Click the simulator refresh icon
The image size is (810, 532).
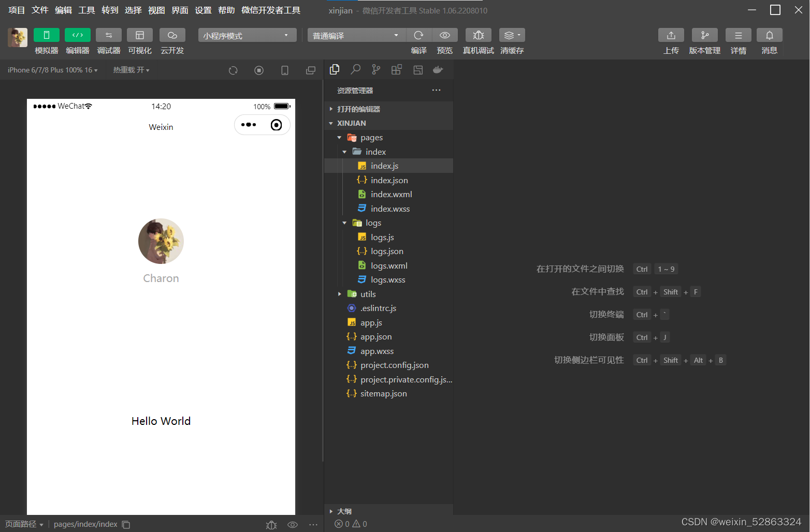(233, 70)
